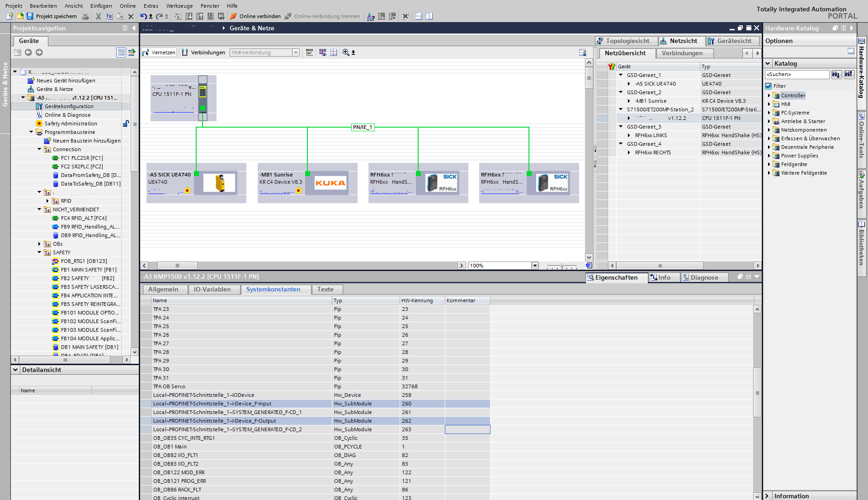This screenshot has height=500, width=868.
Task: Open the Diagnose tab in inspector
Action: [704, 277]
